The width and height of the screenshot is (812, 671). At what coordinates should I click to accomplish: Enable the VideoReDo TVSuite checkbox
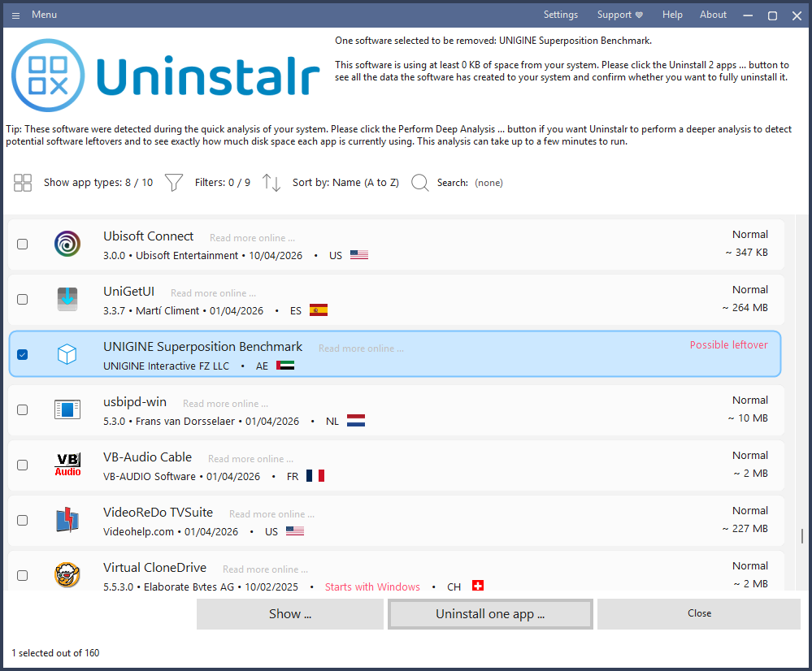coord(22,521)
